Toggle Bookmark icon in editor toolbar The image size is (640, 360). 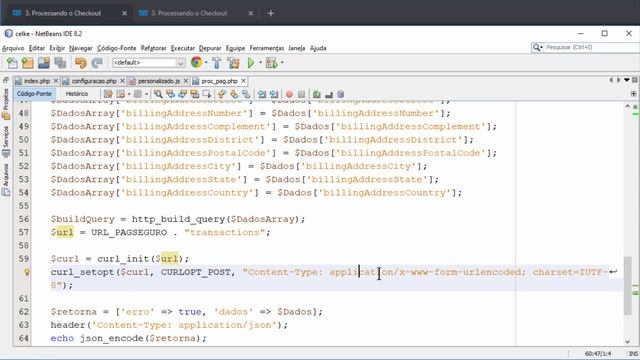coord(246,94)
